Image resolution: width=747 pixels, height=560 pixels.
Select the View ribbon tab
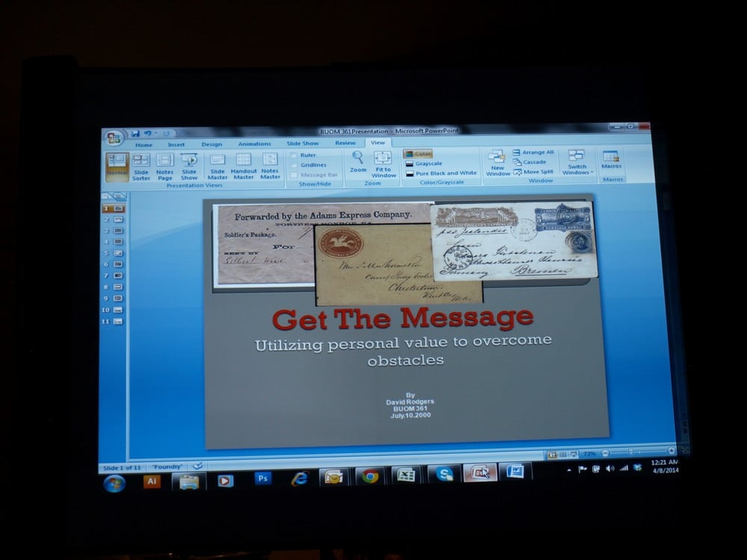point(378,143)
